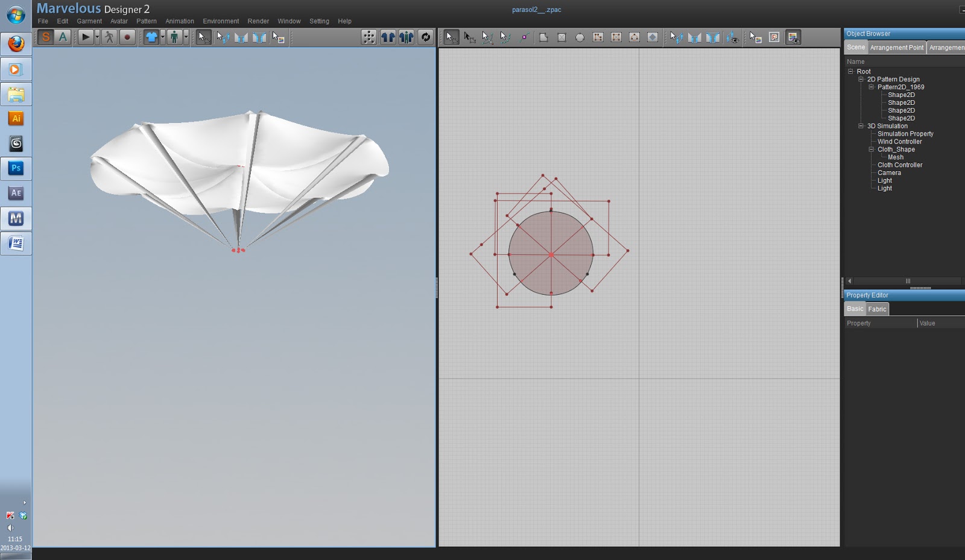Collapse the 2D Pattern Design node
965x560 pixels.
(861, 79)
